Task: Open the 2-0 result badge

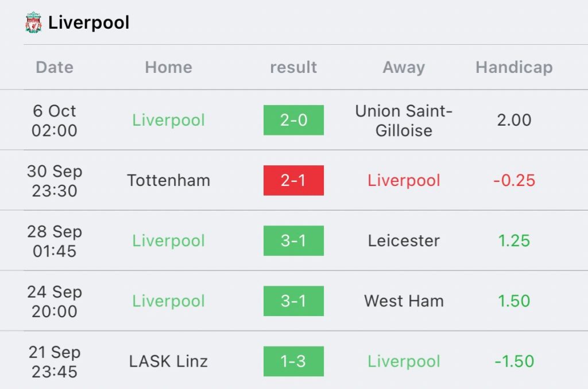Action: (293, 120)
